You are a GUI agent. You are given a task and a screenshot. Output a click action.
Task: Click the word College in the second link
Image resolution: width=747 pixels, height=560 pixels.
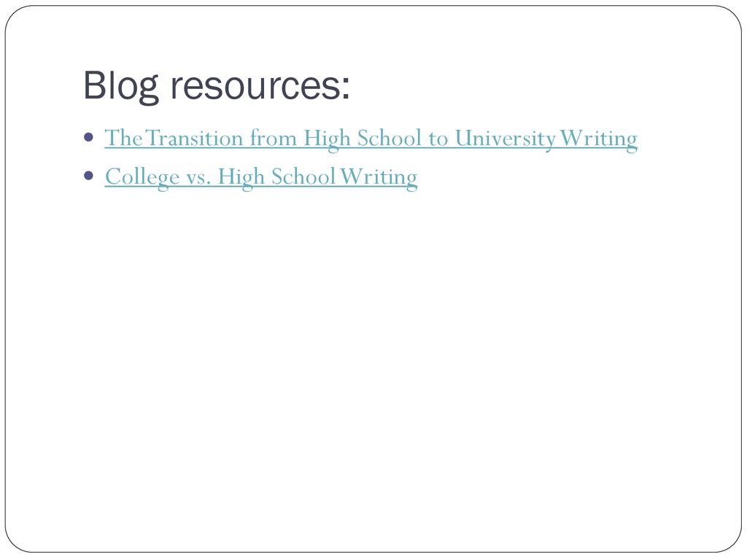coord(142,177)
